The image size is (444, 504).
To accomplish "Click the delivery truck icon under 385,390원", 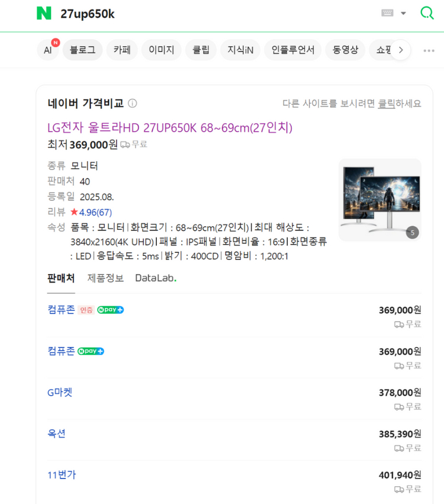I will [399, 448].
